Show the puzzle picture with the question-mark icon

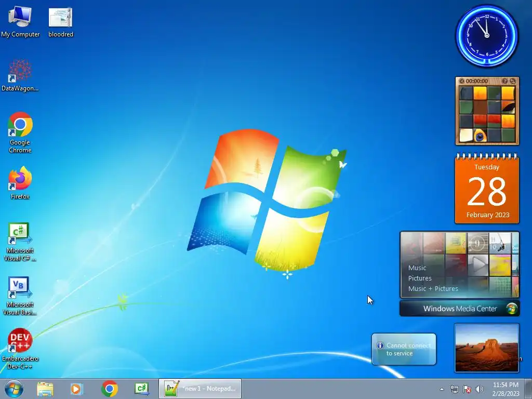[x=504, y=81]
